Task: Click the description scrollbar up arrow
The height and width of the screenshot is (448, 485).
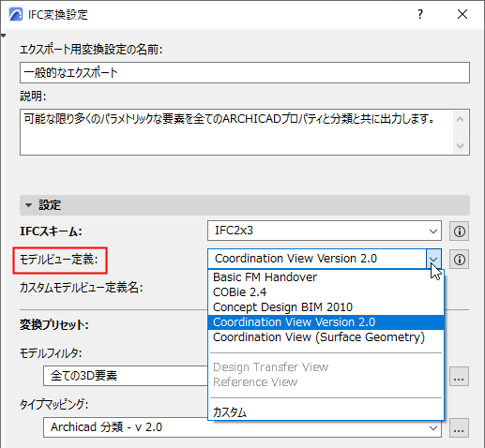Action: point(460,119)
